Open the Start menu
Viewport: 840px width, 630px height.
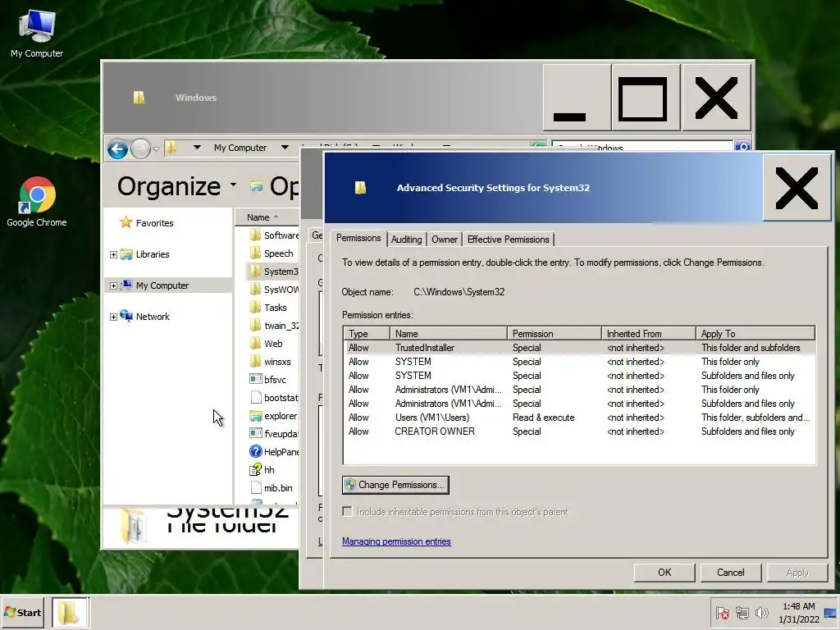(x=22, y=612)
